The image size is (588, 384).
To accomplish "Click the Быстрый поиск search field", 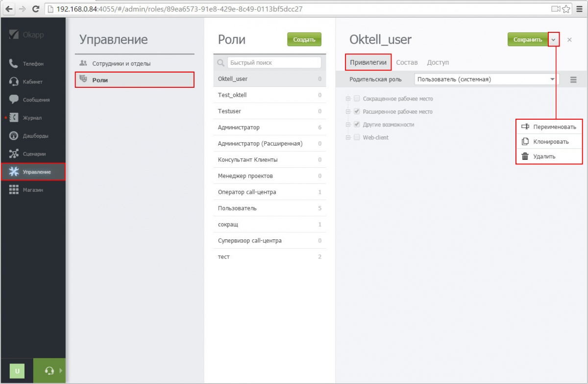I will click(274, 63).
